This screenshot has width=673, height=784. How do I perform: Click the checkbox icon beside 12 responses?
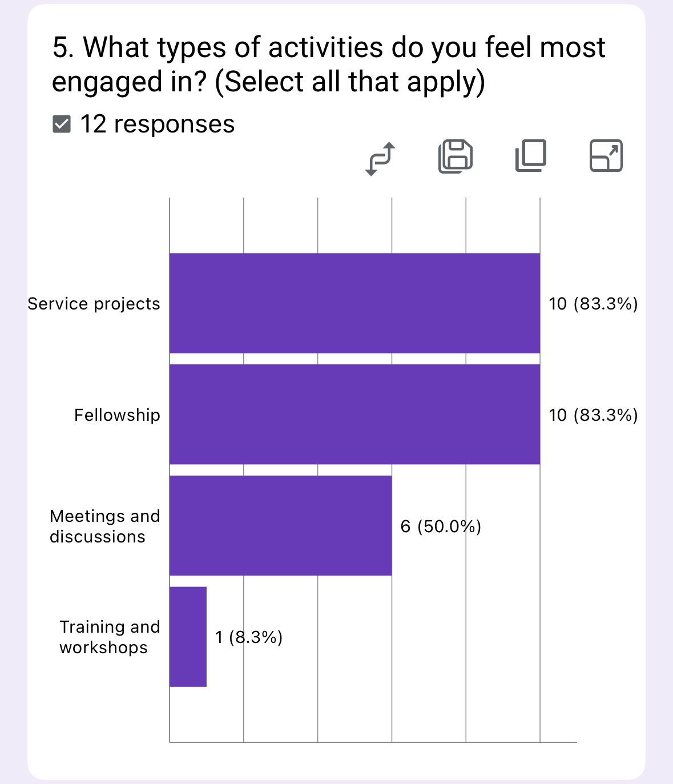tap(62, 124)
